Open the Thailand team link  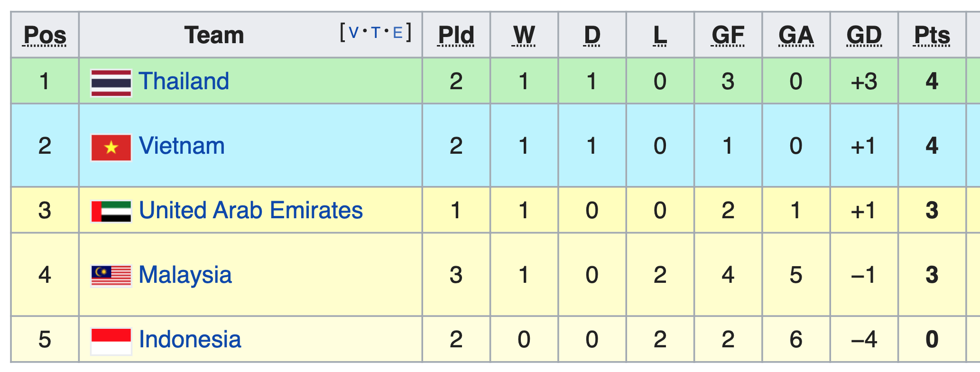coord(184,81)
